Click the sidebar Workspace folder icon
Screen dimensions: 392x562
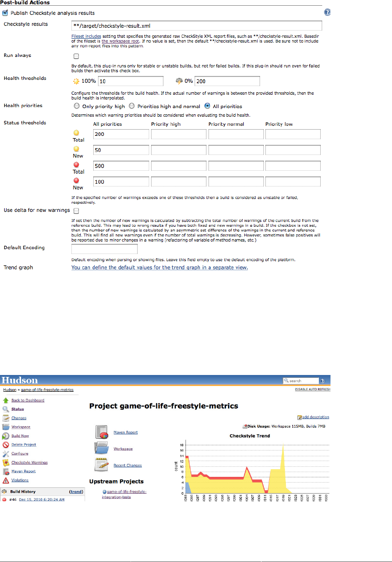tap(6, 427)
